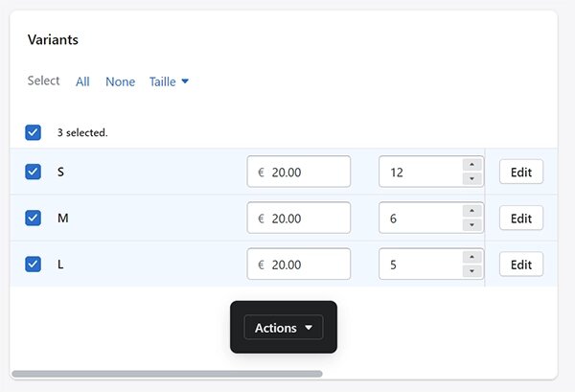Image resolution: width=575 pixels, height=392 pixels.
Task: Select All variants link
Action: tap(82, 81)
